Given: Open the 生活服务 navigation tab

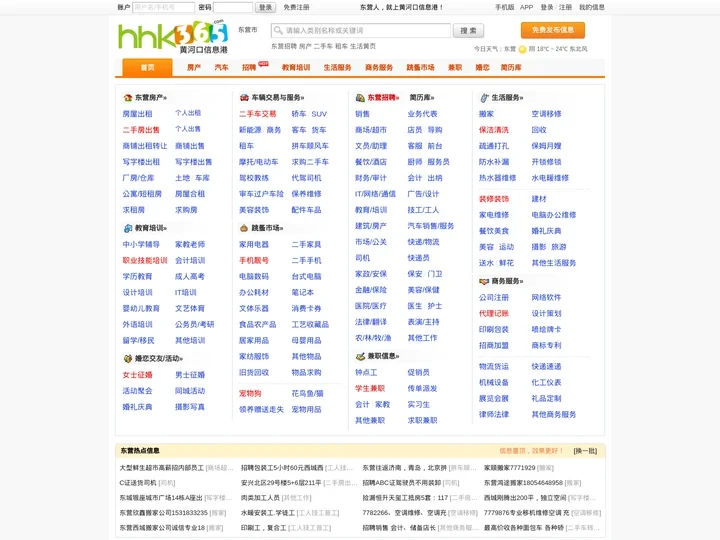Looking at the screenshot, I should pyautogui.click(x=337, y=68).
